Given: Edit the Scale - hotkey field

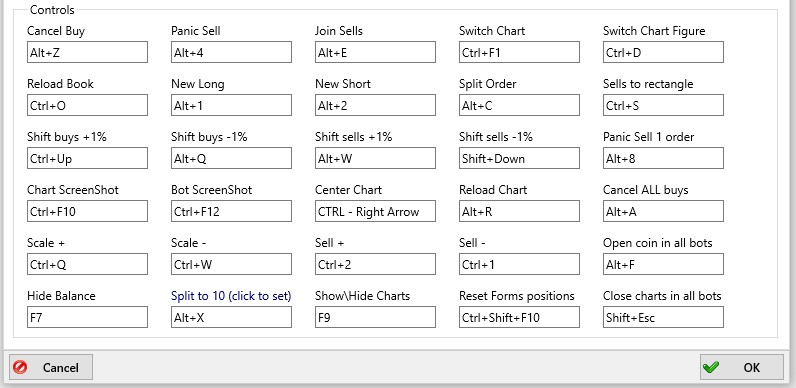Looking at the screenshot, I should pyautogui.click(x=231, y=264).
